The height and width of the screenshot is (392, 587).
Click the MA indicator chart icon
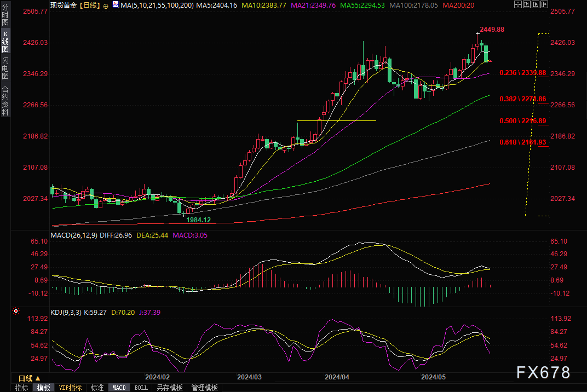(x=116, y=5)
